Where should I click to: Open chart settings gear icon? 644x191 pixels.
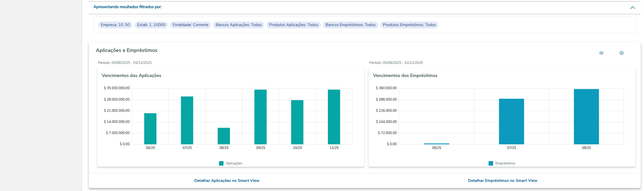pos(621,53)
